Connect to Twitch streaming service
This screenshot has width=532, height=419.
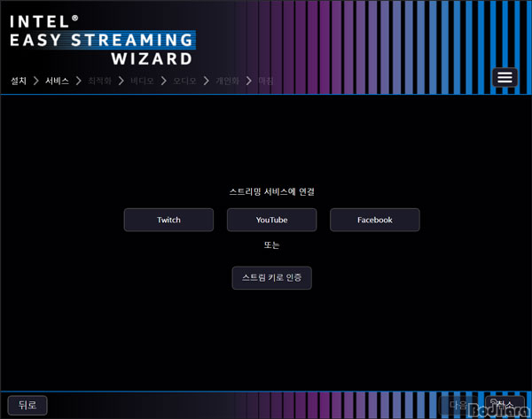pos(168,220)
